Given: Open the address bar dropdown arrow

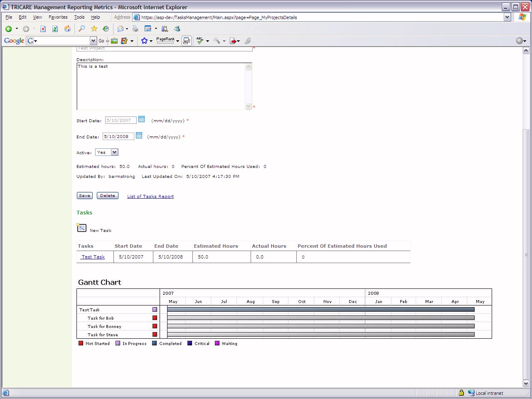Looking at the screenshot, I should click(x=507, y=17).
